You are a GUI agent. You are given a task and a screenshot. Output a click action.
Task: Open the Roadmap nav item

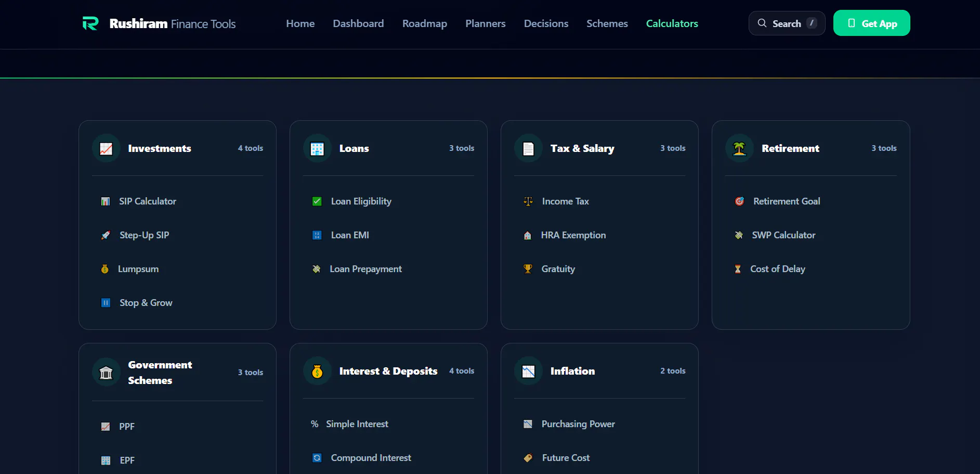click(425, 23)
